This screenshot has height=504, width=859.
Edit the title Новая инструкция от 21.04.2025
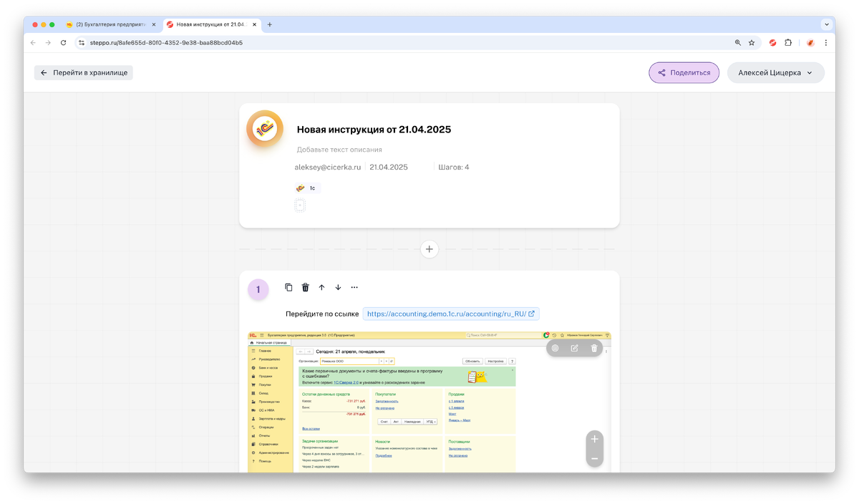click(374, 130)
